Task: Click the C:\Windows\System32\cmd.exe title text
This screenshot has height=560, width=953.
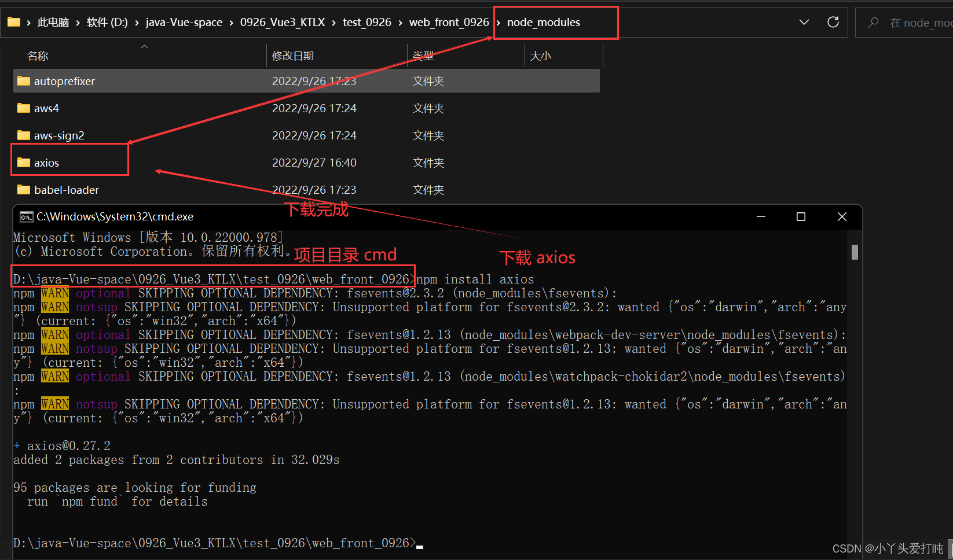Action: coord(115,217)
